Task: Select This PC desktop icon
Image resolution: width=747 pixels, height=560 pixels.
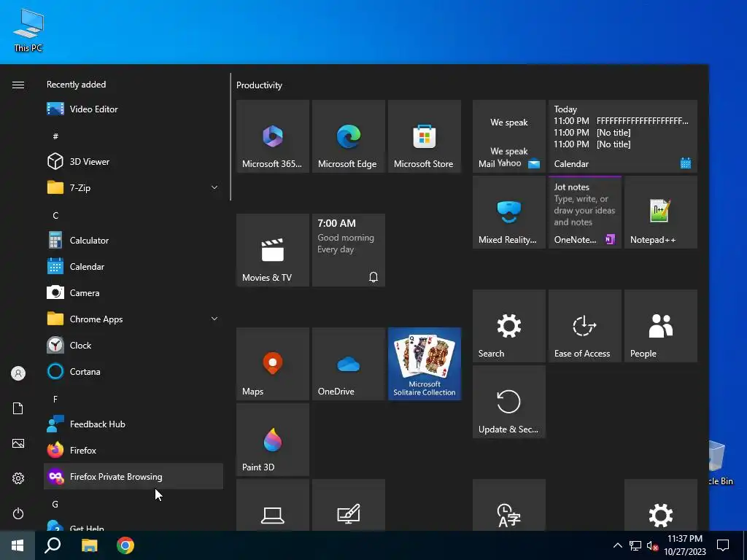Action: tap(28, 31)
